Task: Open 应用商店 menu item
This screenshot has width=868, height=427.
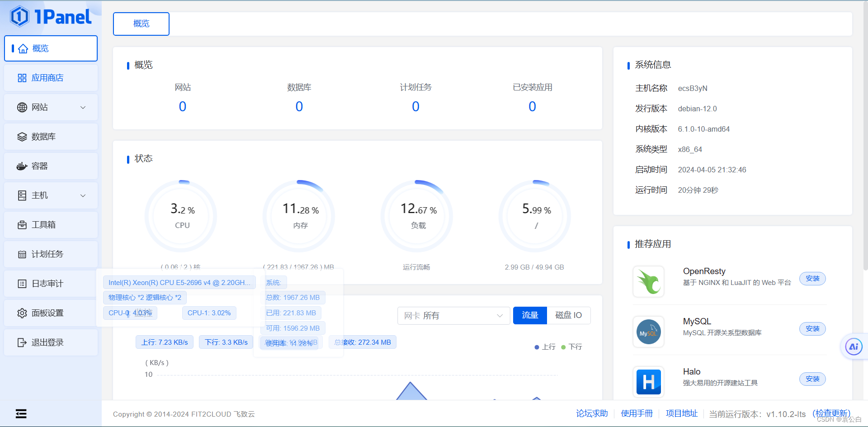Action: tap(51, 78)
